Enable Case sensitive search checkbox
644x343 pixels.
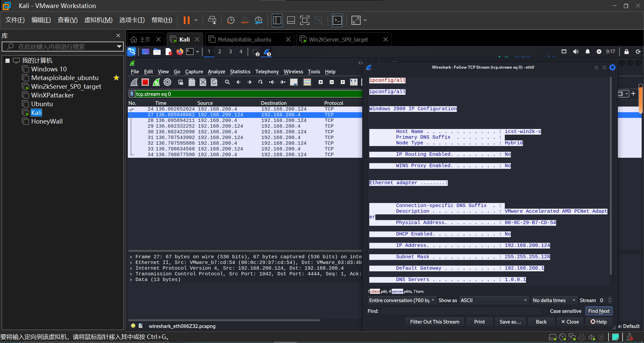(546, 311)
